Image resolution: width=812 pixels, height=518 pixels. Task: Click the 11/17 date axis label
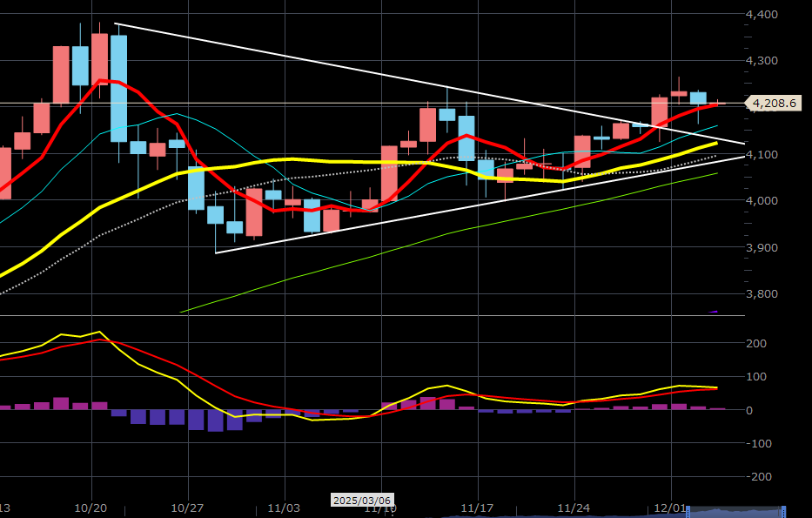(x=477, y=507)
